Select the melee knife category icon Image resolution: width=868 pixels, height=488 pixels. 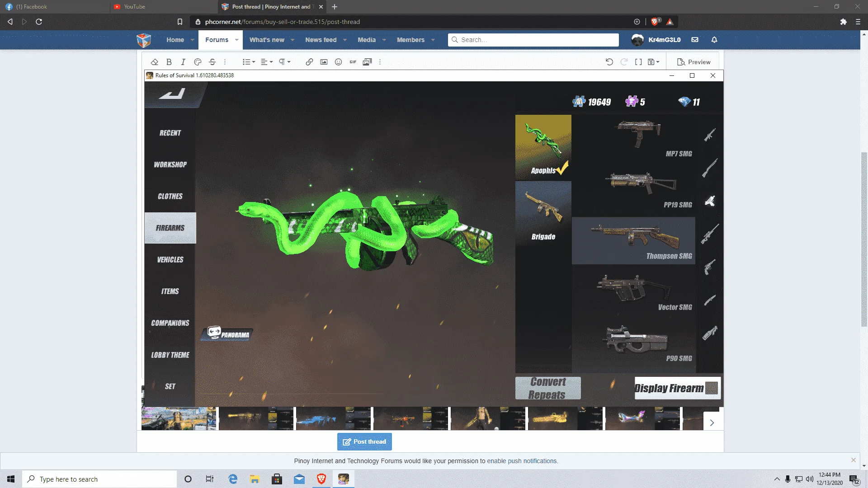pos(710,300)
